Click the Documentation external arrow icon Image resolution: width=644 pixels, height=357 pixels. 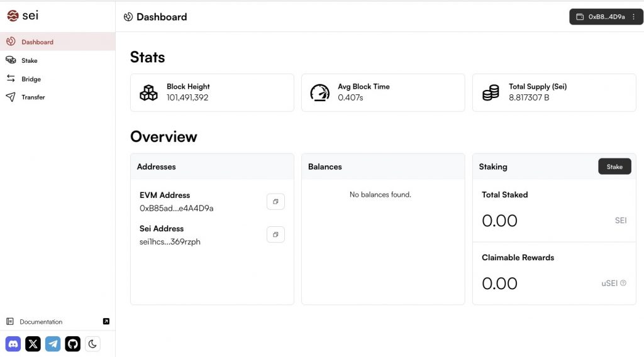click(x=106, y=321)
